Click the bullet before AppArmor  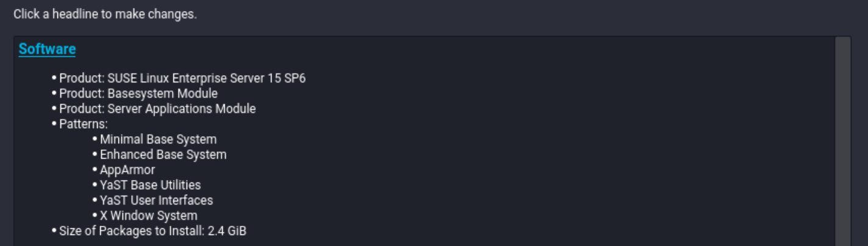click(x=95, y=170)
